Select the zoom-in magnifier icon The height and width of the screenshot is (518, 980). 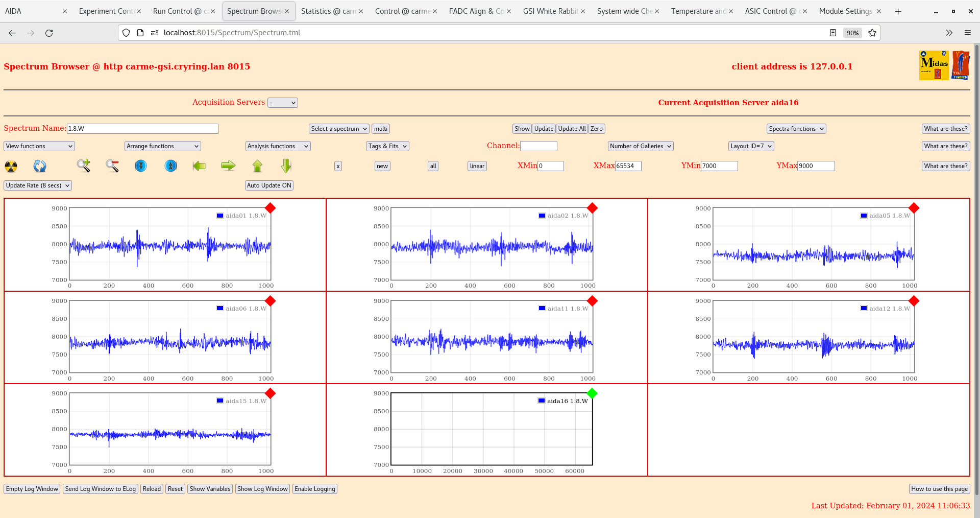(84, 166)
